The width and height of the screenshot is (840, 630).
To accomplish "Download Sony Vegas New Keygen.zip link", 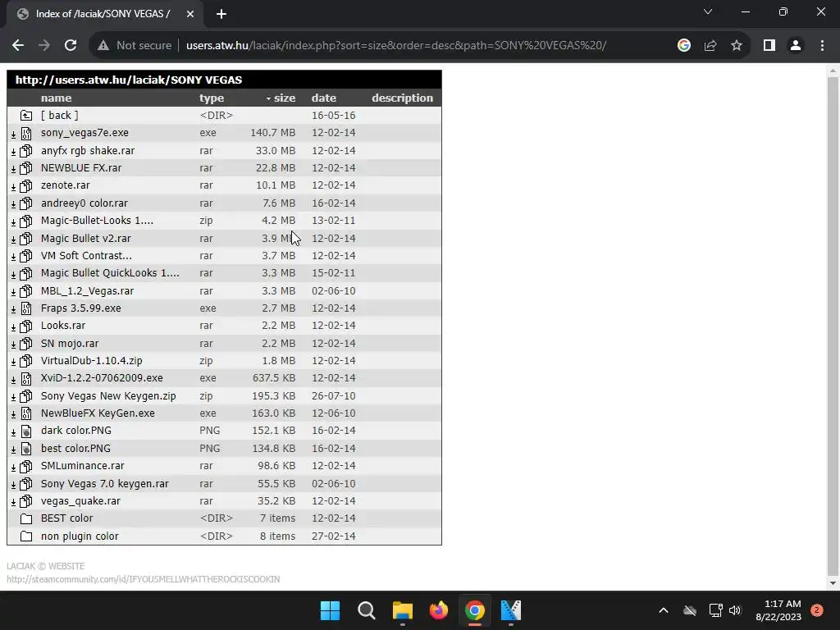I will [x=108, y=396].
